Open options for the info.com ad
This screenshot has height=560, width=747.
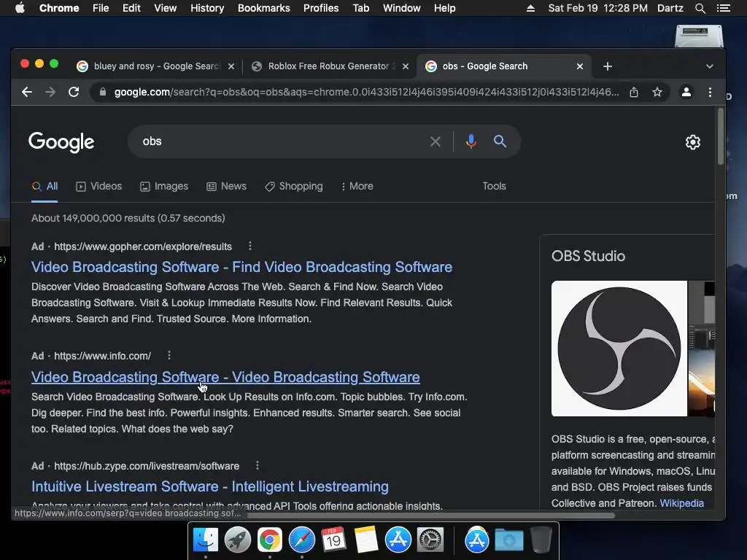pos(169,355)
